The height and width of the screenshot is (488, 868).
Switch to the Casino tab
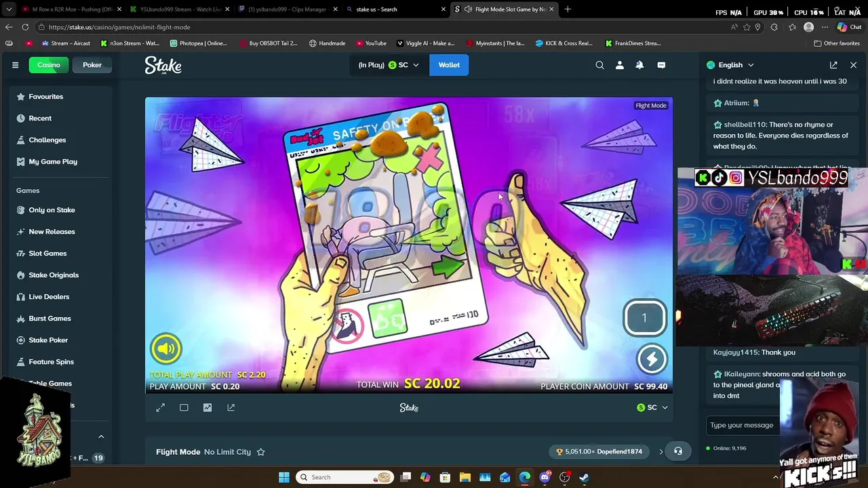(x=49, y=65)
